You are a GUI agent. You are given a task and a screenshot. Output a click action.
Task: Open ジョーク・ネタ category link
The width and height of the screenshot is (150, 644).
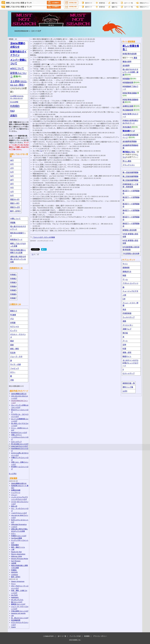16,356
